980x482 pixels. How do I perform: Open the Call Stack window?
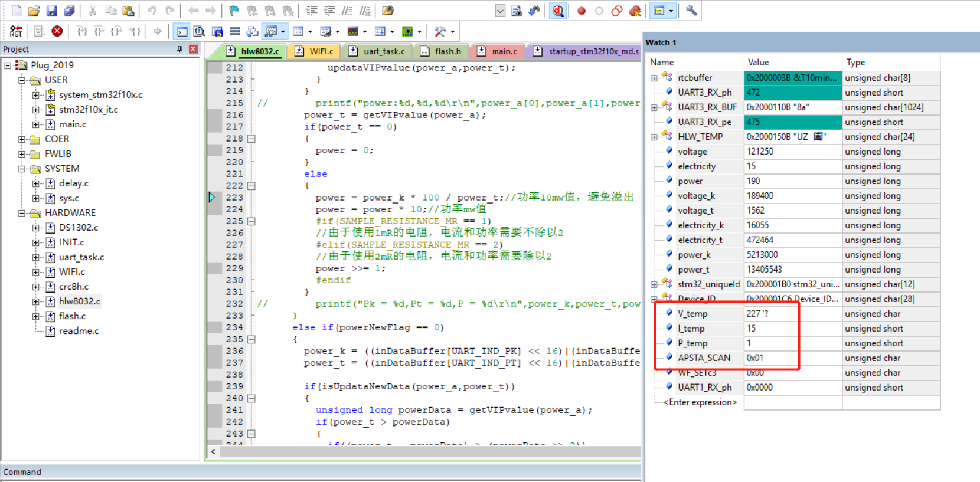click(253, 31)
